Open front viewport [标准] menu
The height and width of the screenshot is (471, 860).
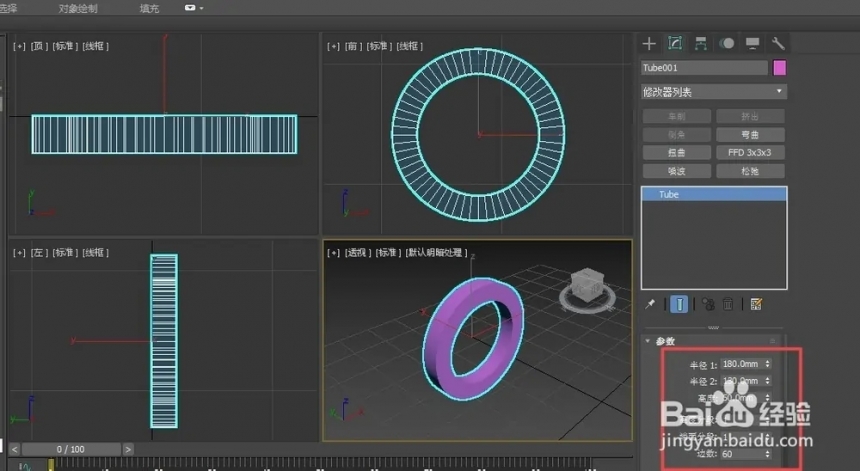point(379,46)
